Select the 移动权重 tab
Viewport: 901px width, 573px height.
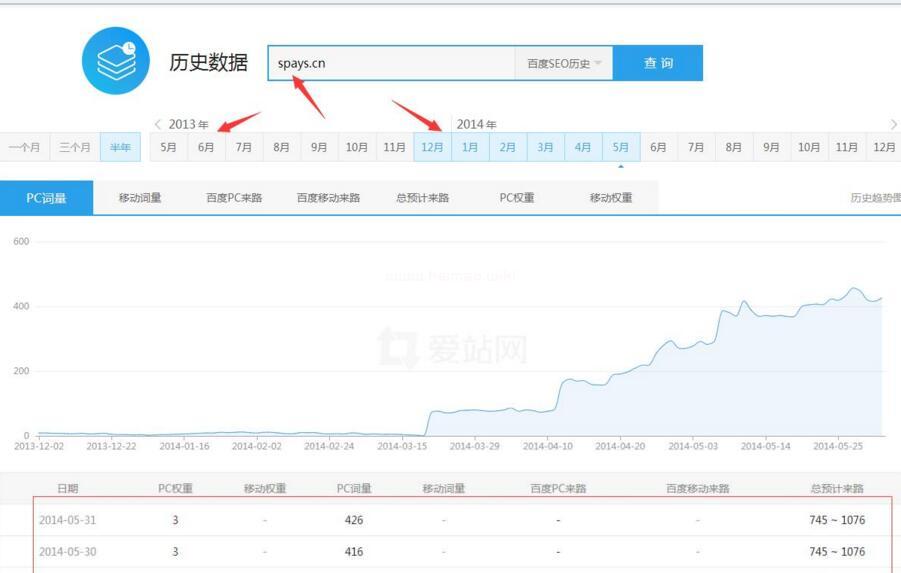point(611,198)
